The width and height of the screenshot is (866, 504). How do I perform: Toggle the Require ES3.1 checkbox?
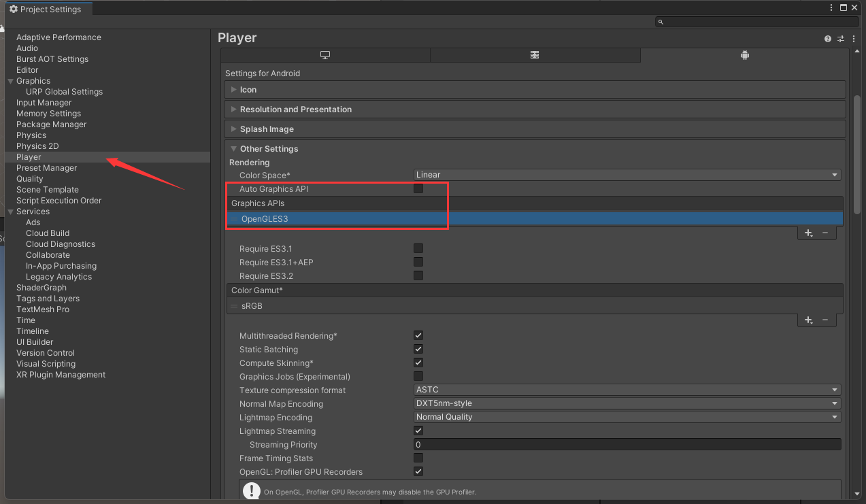click(x=418, y=248)
